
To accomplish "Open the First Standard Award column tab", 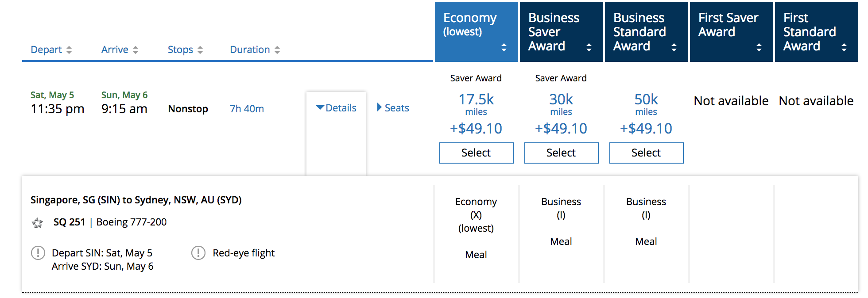I will pos(817,32).
